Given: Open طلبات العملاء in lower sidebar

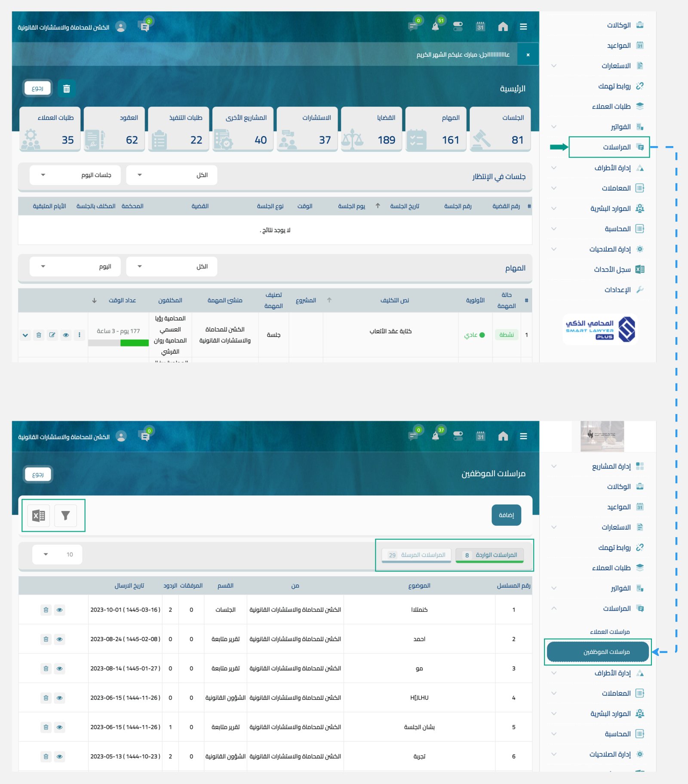Looking at the screenshot, I should coord(617,568).
